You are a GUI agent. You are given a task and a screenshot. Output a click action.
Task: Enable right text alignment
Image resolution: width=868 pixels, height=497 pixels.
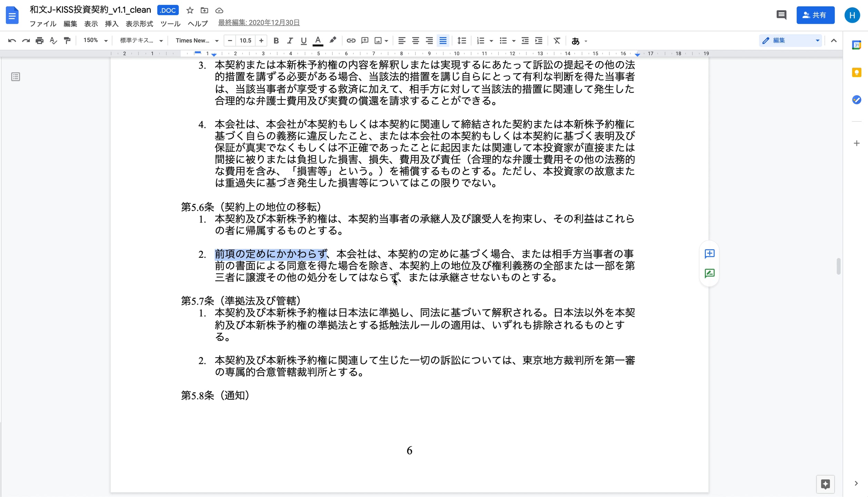coord(429,40)
